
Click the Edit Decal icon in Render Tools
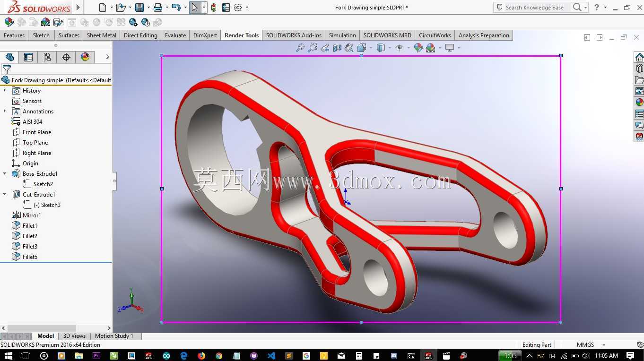tap(58, 22)
